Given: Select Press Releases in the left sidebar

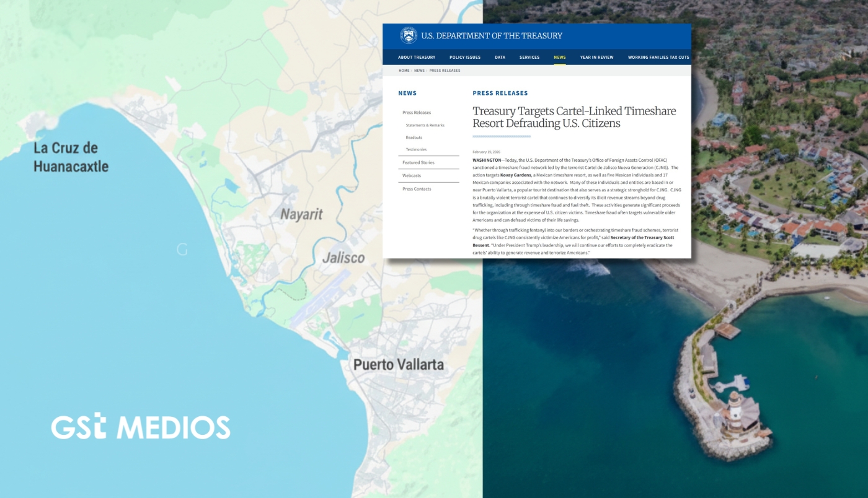Looking at the screenshot, I should [x=417, y=113].
